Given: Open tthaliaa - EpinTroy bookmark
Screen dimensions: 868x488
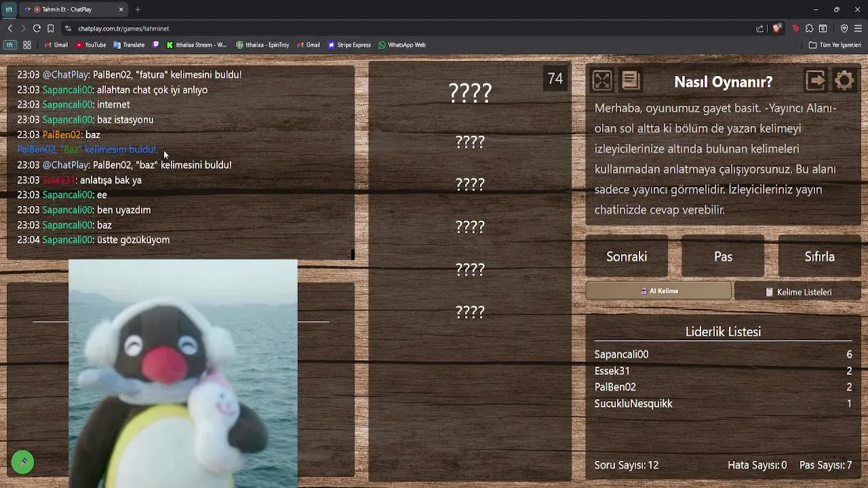Looking at the screenshot, I should (262, 45).
